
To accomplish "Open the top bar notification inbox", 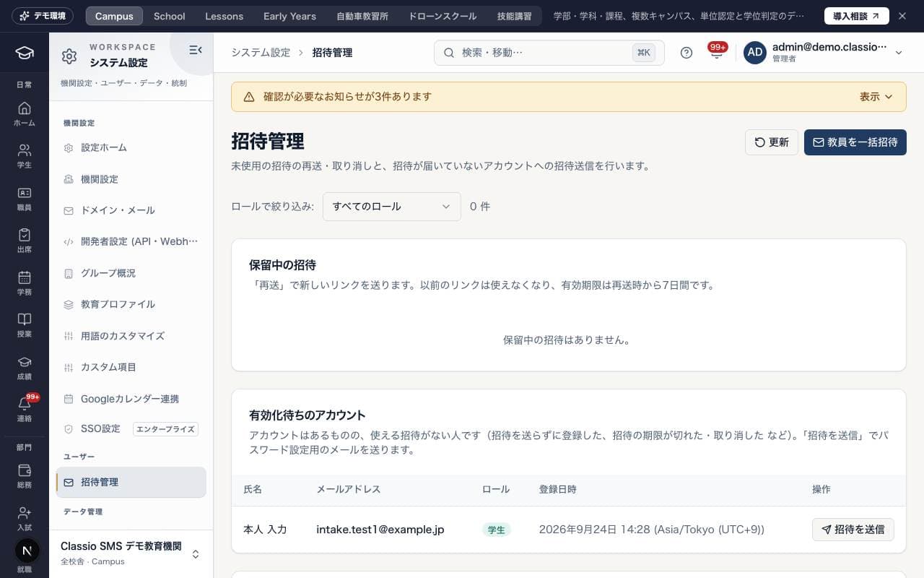I will pyautogui.click(x=717, y=52).
